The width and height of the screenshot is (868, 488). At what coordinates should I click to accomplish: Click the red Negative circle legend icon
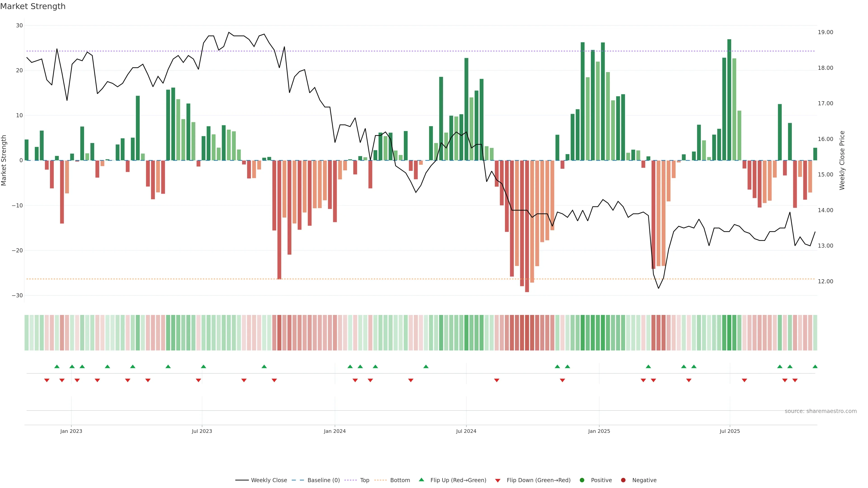pyautogui.click(x=623, y=480)
